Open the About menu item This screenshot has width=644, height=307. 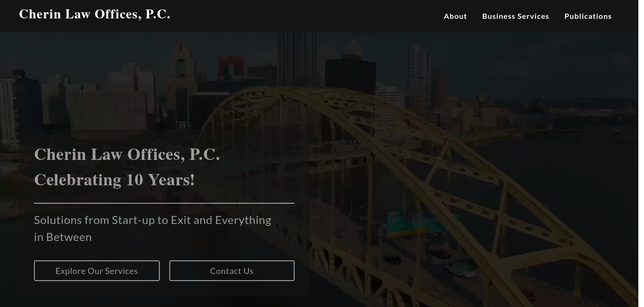455,16
